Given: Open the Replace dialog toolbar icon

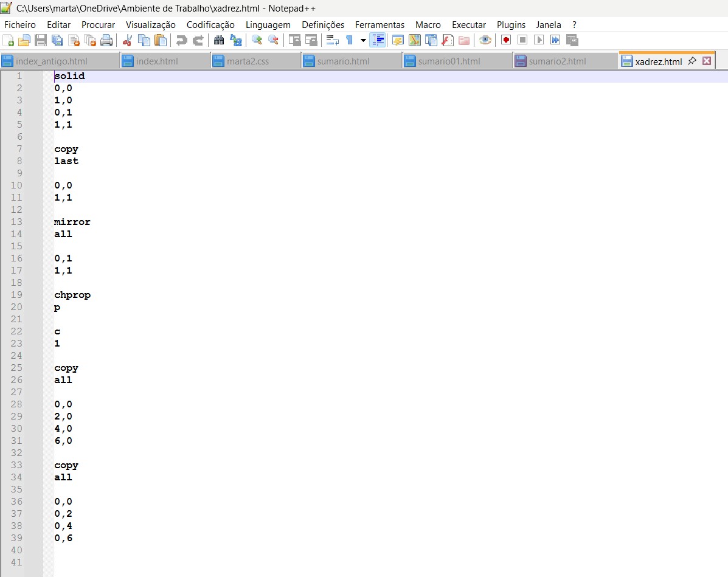Looking at the screenshot, I should pyautogui.click(x=236, y=40).
